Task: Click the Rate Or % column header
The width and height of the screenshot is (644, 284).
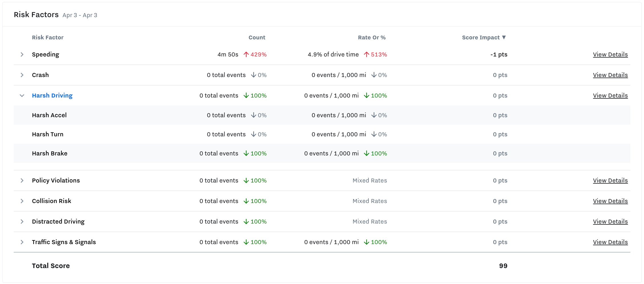Action: click(372, 37)
